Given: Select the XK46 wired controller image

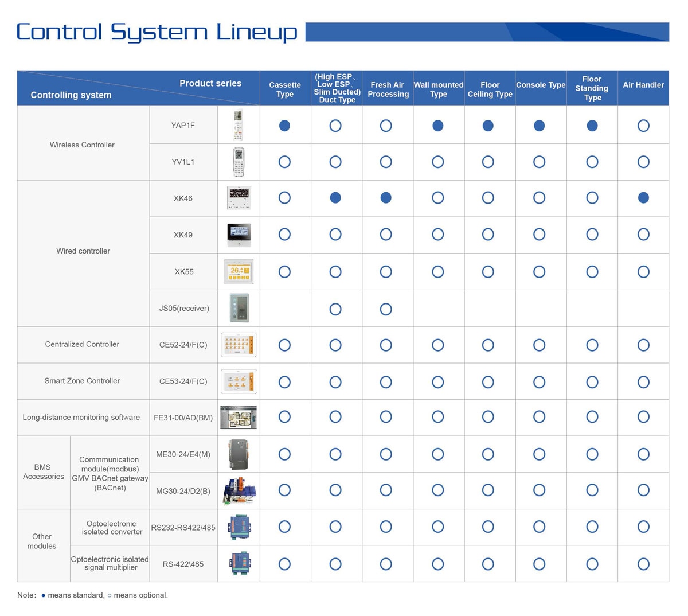Looking at the screenshot, I should (x=239, y=198).
